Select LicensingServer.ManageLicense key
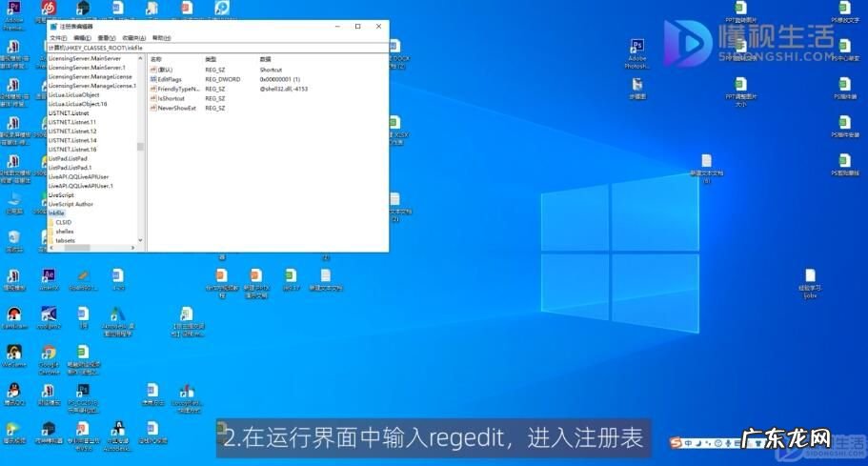 click(90, 77)
